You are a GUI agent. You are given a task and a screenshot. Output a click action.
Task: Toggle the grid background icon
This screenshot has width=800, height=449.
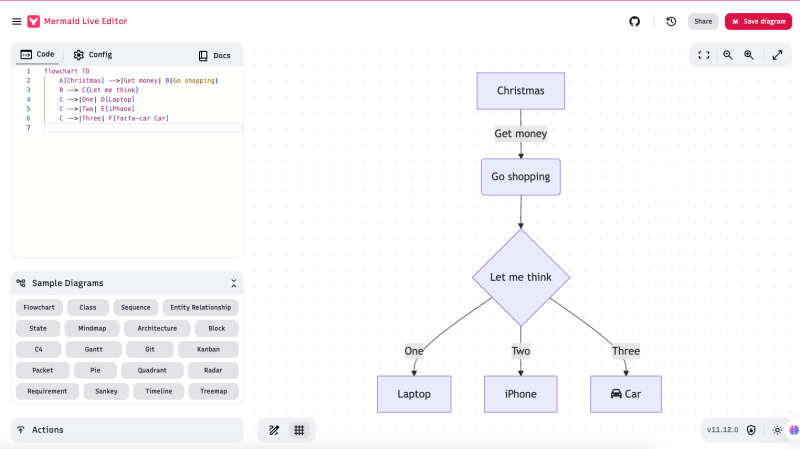299,430
